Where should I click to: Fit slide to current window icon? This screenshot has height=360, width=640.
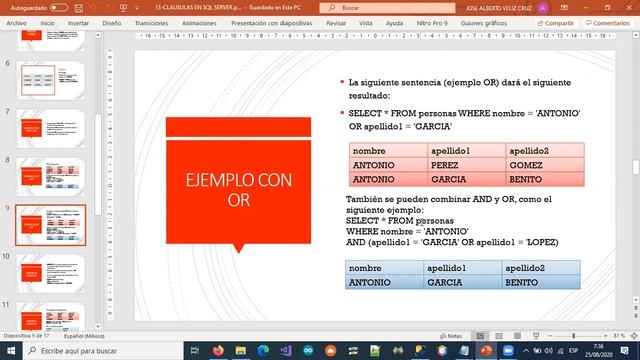(634, 336)
